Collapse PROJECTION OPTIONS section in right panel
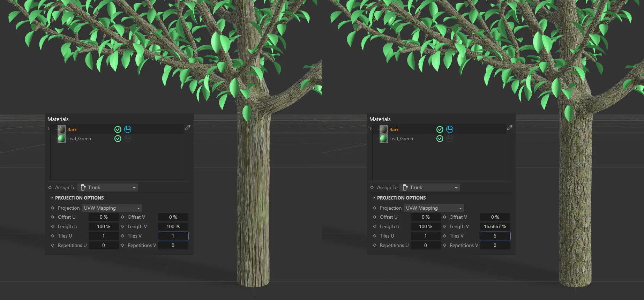The height and width of the screenshot is (300, 644). [374, 198]
